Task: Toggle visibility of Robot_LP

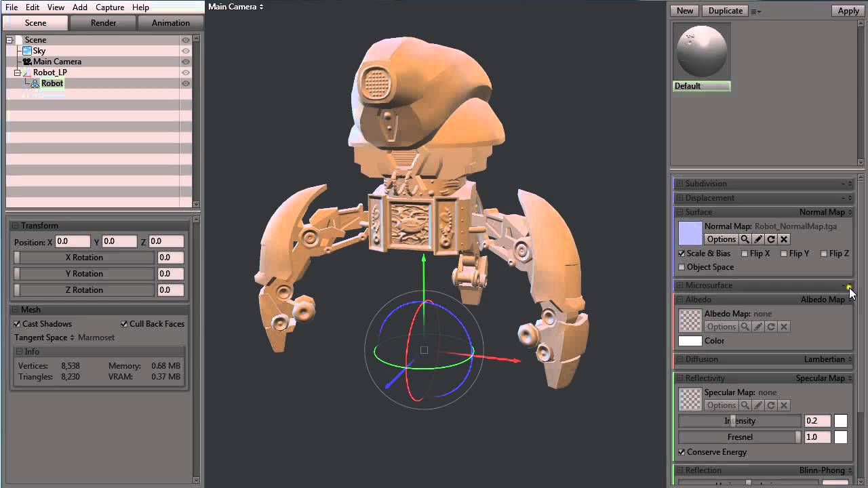Action: (185, 73)
